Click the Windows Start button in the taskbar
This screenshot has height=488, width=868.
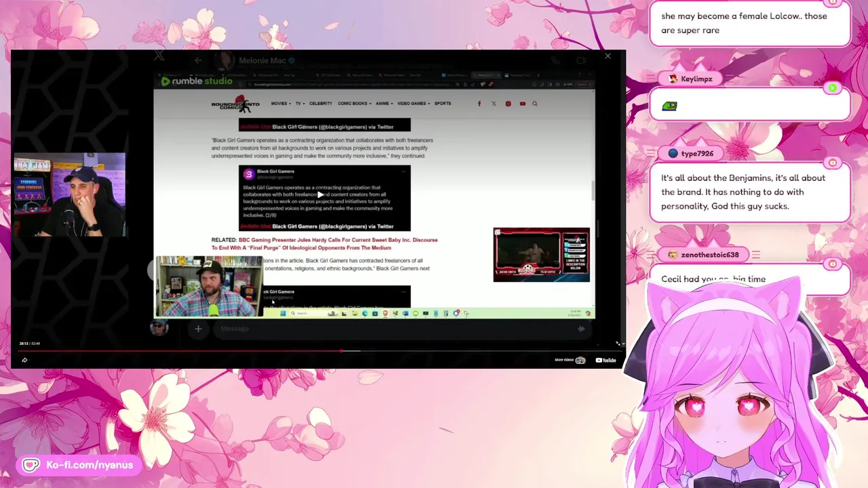tap(283, 313)
